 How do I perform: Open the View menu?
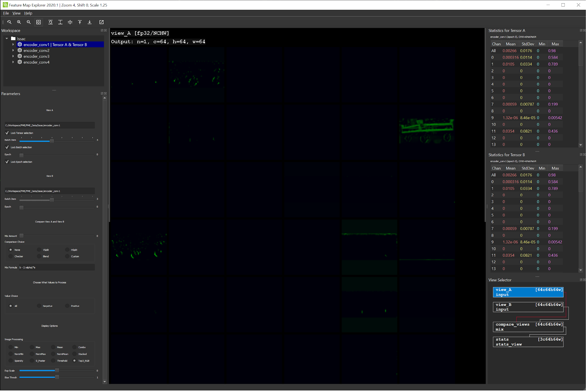pyautogui.click(x=16, y=13)
